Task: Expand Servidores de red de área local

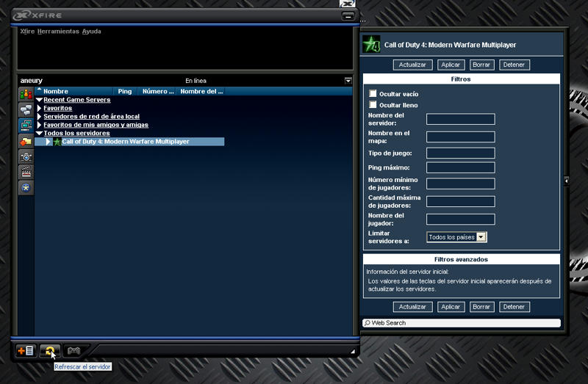Action: point(39,117)
